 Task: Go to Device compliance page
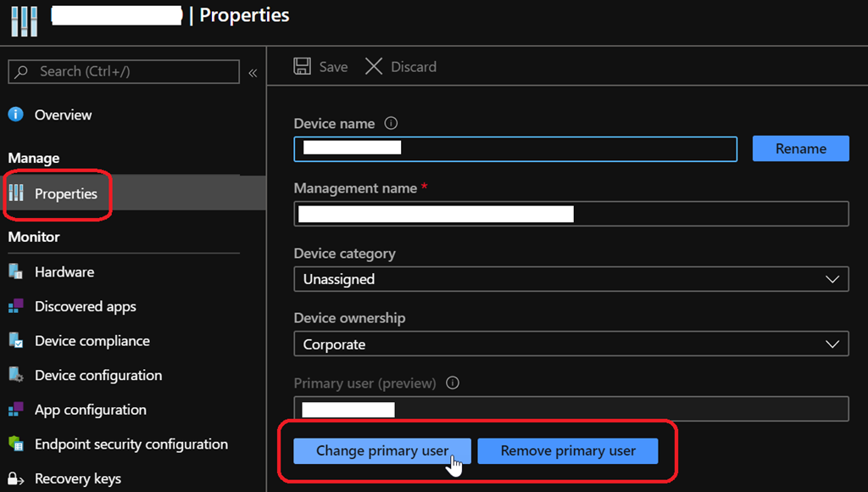coord(92,341)
